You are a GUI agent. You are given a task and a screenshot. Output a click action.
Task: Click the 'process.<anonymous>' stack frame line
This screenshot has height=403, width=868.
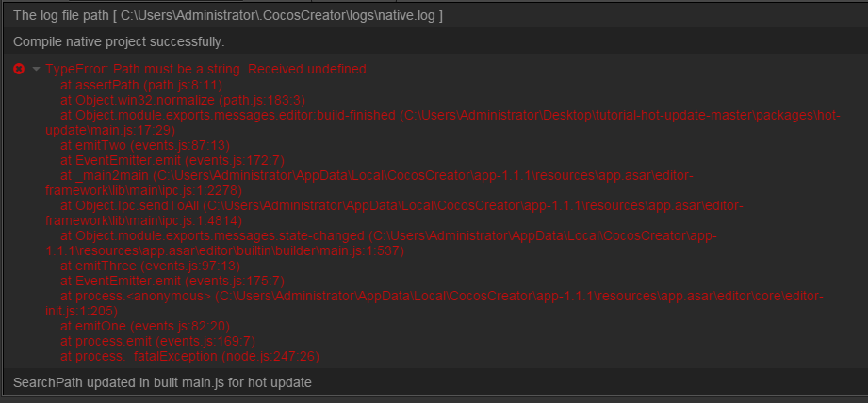[443, 296]
